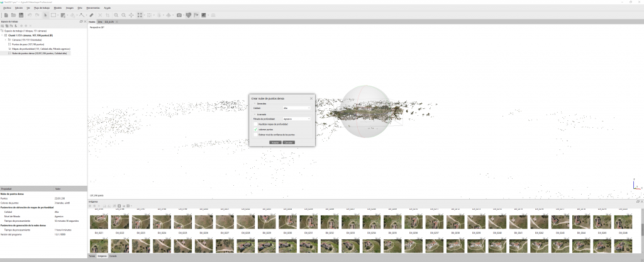Click the Redo arrow icon

[37, 15]
